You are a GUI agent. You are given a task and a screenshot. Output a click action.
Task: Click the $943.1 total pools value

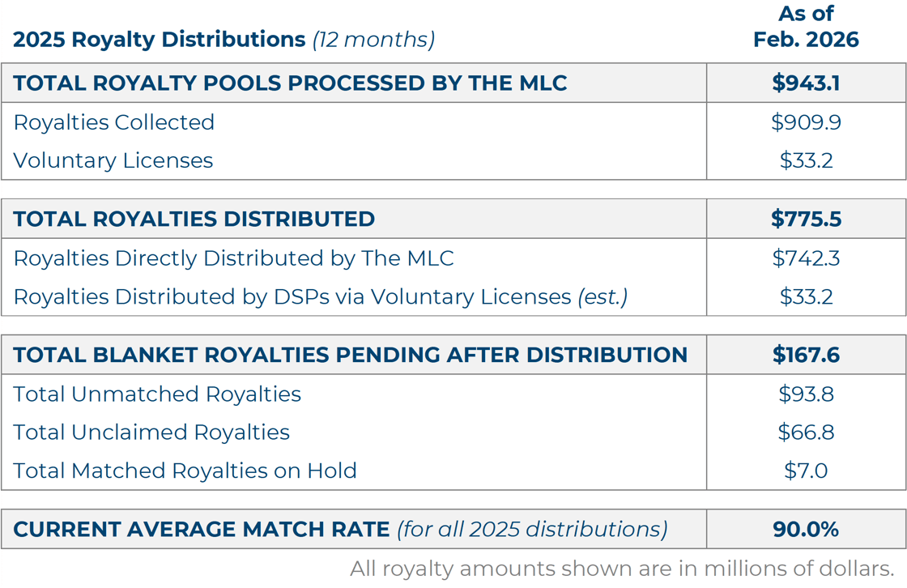click(x=806, y=83)
